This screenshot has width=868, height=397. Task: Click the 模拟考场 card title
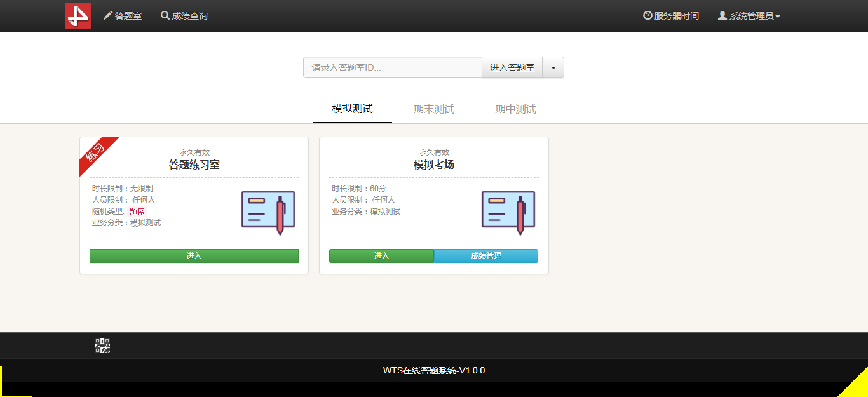(x=433, y=165)
